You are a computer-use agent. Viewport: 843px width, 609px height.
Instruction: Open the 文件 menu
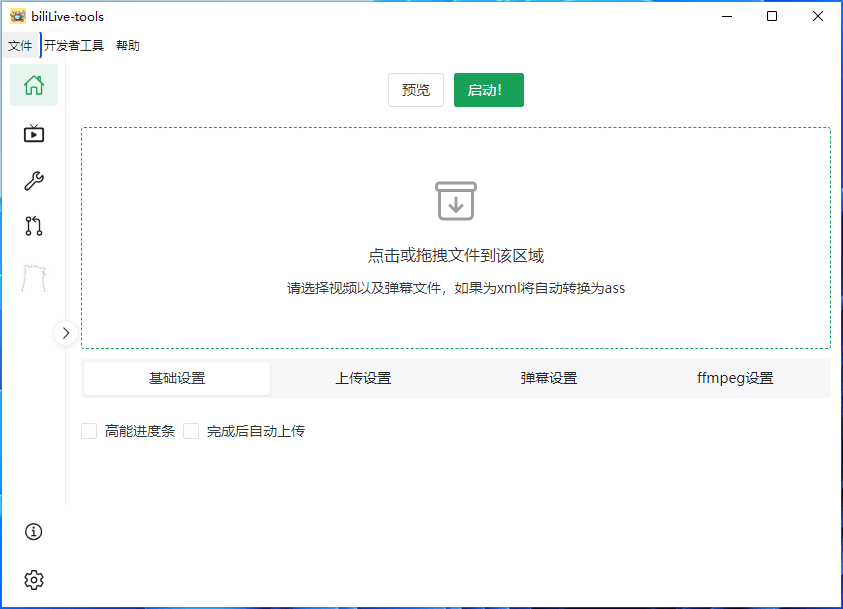click(x=21, y=45)
